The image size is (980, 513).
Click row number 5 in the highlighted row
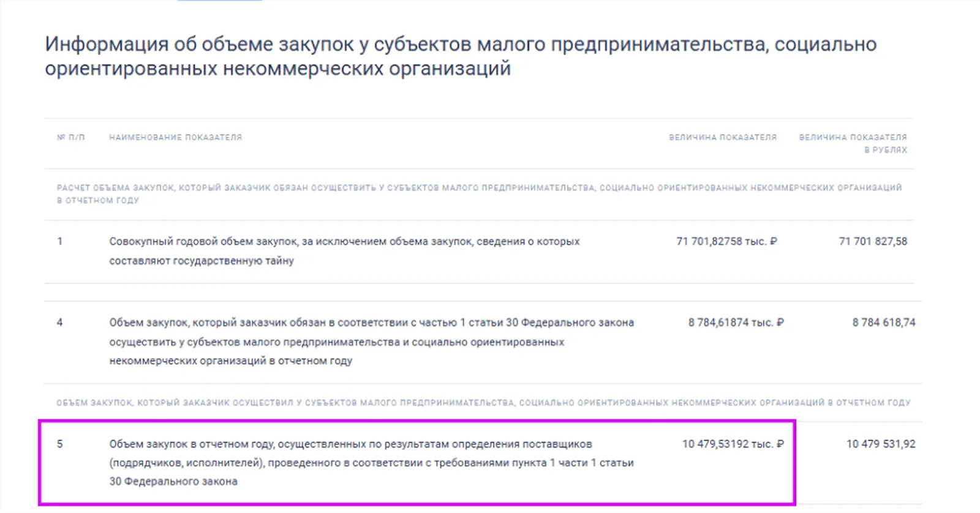pyautogui.click(x=59, y=444)
